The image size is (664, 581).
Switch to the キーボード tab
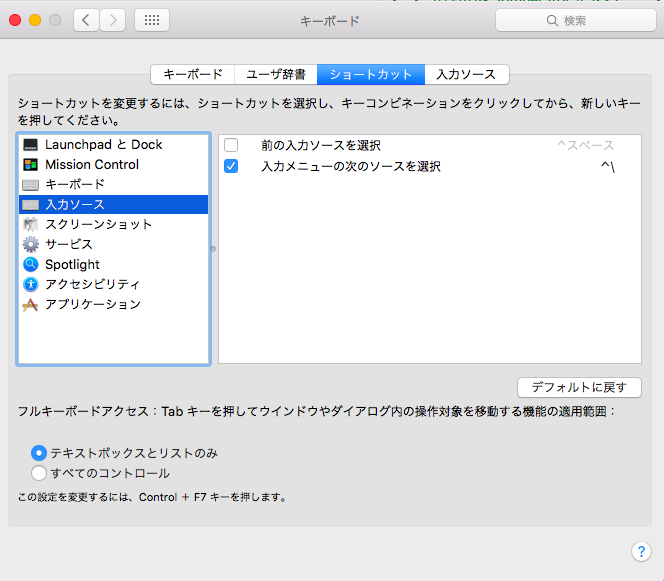[x=193, y=75]
